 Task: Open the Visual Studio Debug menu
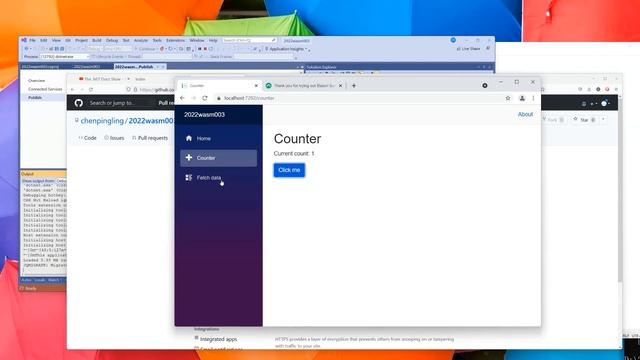tap(111, 40)
